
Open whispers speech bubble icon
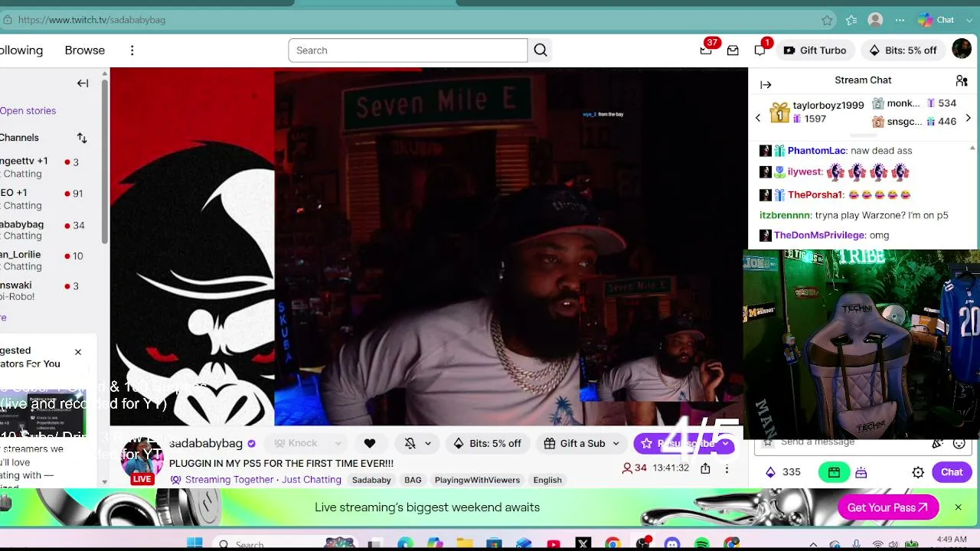[759, 51]
